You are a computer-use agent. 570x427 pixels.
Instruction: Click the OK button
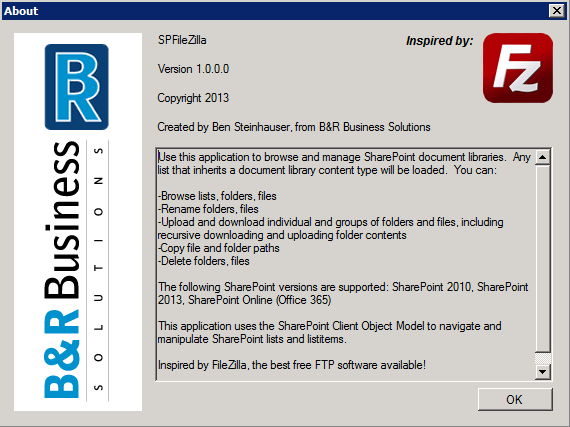515,399
